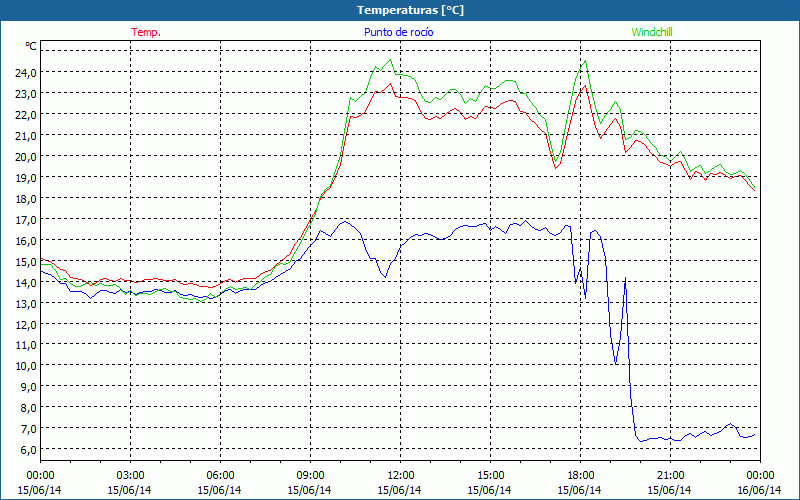Click the Temperaturas [°C] chart title
The image size is (800, 500).
pyautogui.click(x=410, y=10)
